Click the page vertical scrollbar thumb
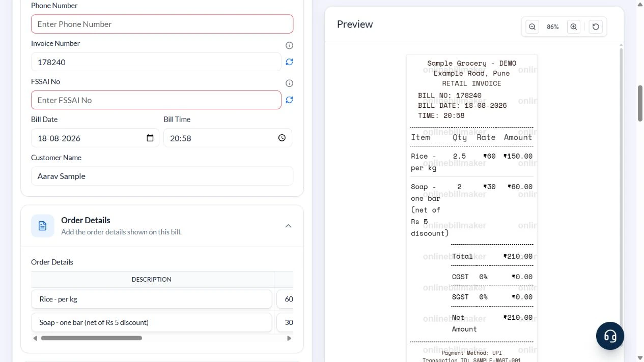This screenshot has width=644, height=362. click(x=640, y=103)
